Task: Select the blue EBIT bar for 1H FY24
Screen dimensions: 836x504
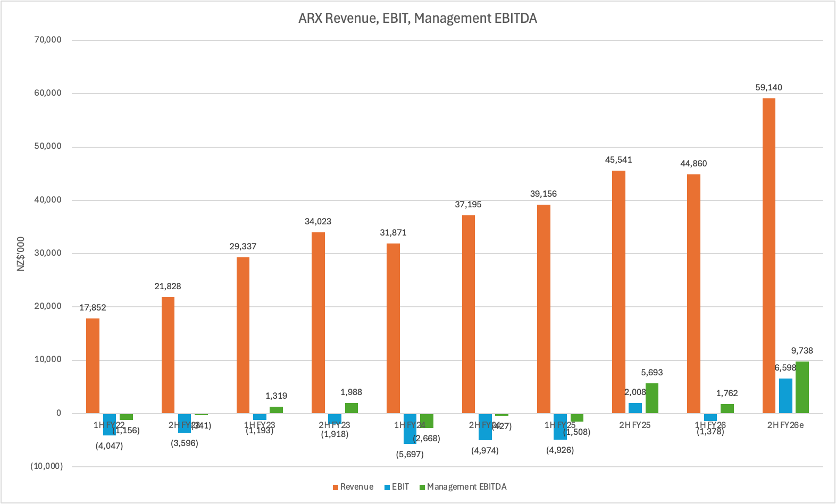Action: [x=409, y=429]
